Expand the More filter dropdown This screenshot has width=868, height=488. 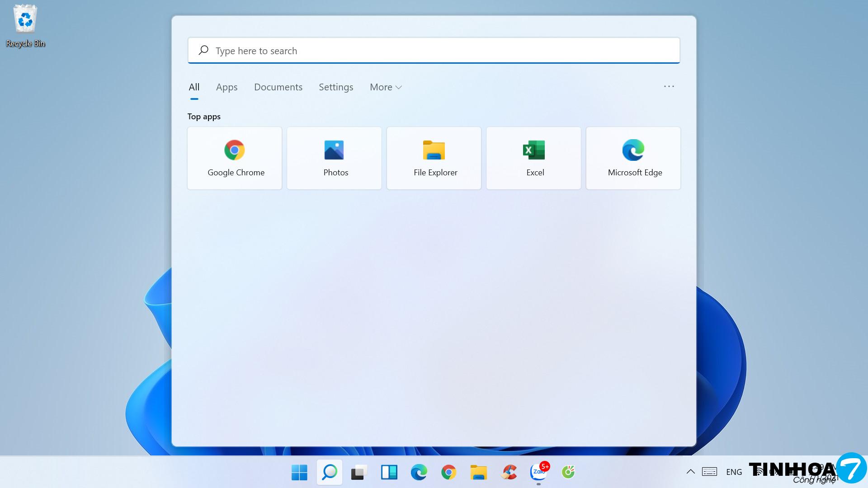(386, 87)
